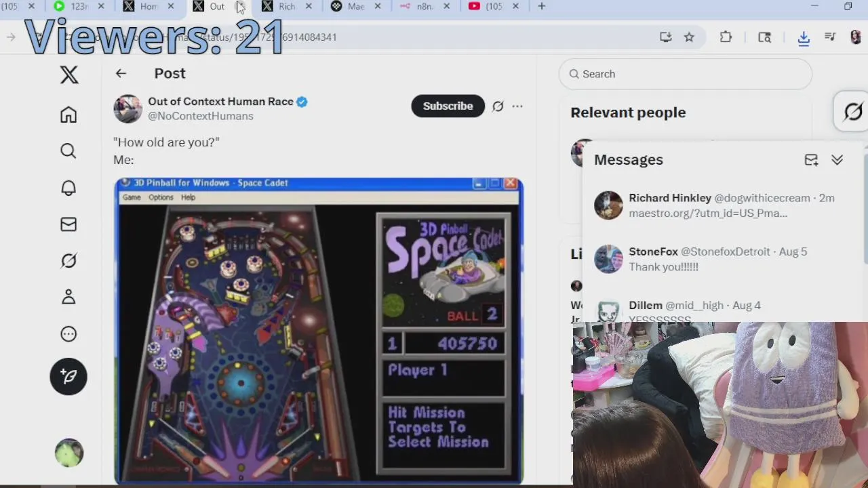This screenshot has width=868, height=488.
Task: Click StoneFox's message avatar
Action: [x=608, y=259]
